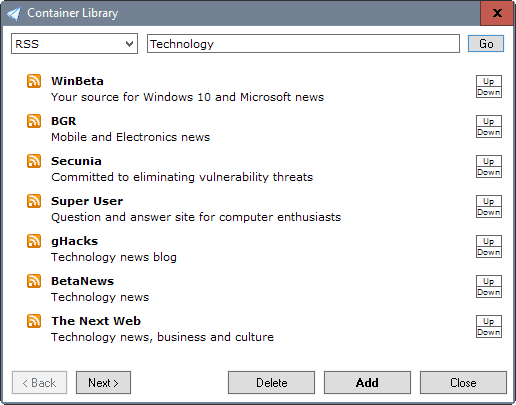This screenshot has height=405, width=516.
Task: Select The Next Web feed title
Action: point(96,321)
